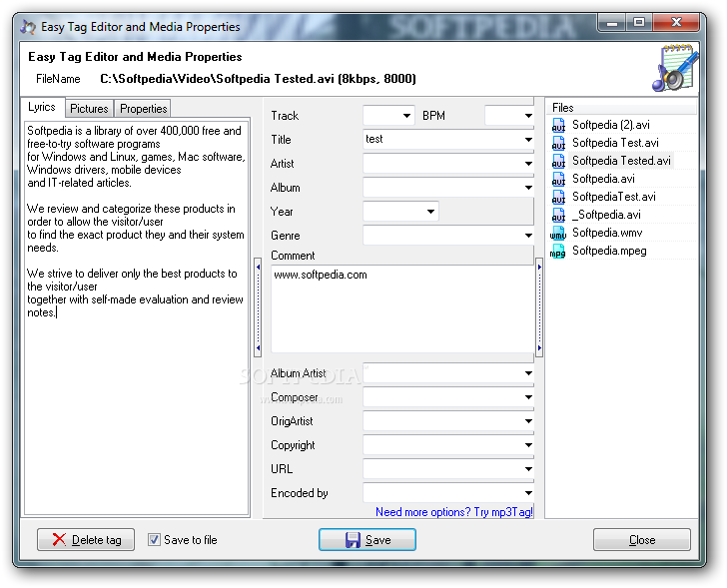Expand the Encoded by dropdown
The width and height of the screenshot is (727, 588).
pos(528,493)
